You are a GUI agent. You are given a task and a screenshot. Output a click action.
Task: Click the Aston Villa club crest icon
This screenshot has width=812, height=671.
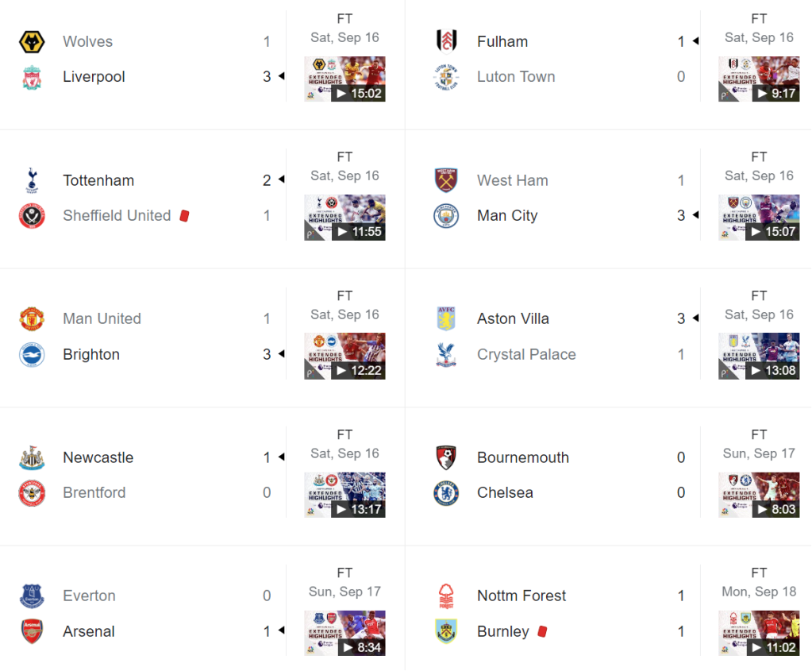pyautogui.click(x=446, y=318)
